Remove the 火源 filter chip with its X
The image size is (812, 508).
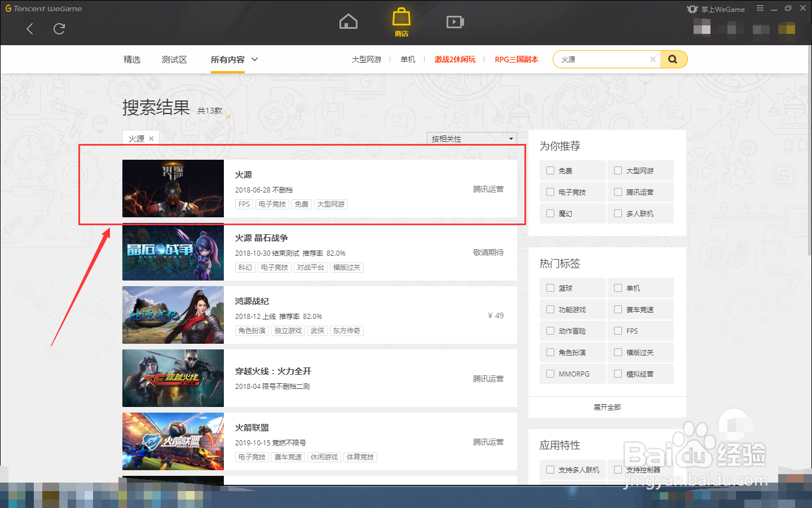click(152, 138)
